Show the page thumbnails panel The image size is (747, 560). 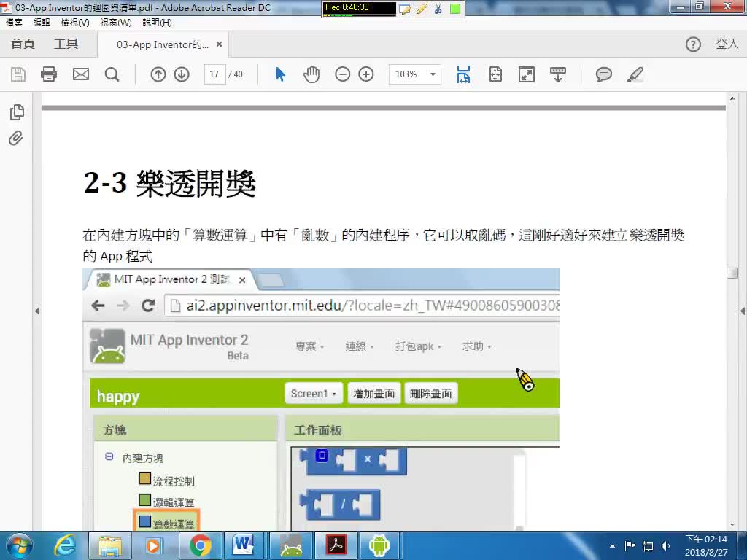pos(15,112)
